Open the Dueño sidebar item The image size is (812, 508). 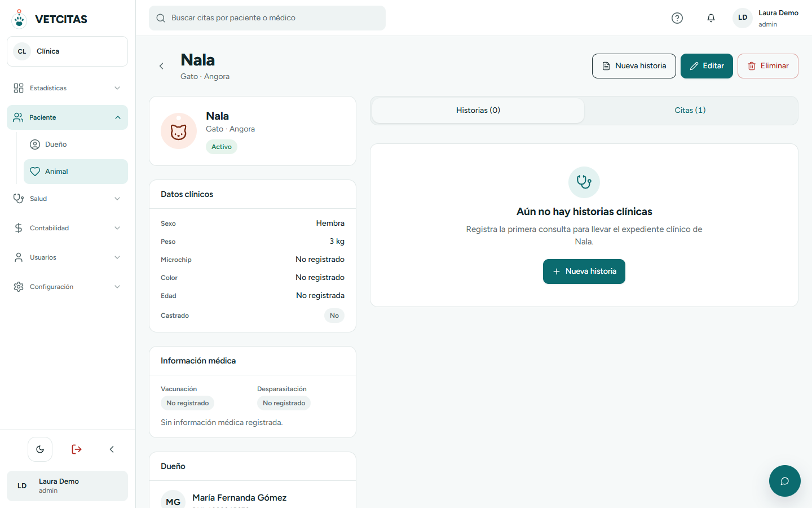coord(76,144)
